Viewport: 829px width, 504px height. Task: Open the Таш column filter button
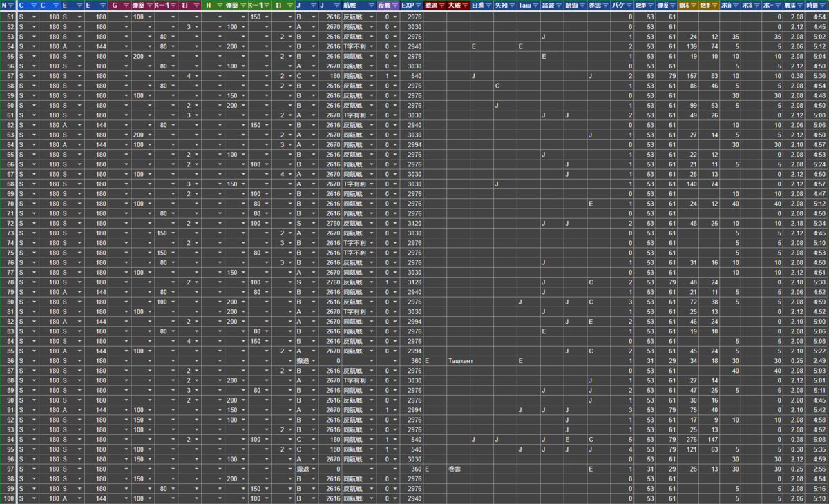[535, 6]
